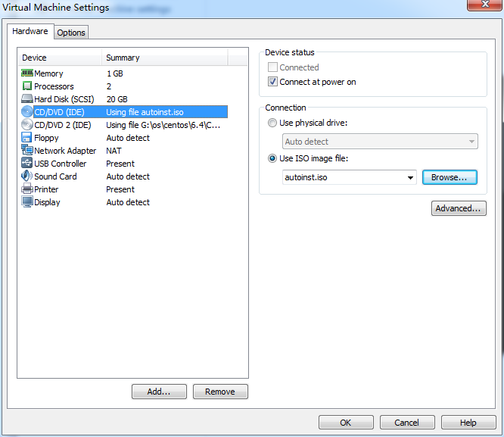Click the Device column header
The image size is (504, 437).
click(x=60, y=58)
